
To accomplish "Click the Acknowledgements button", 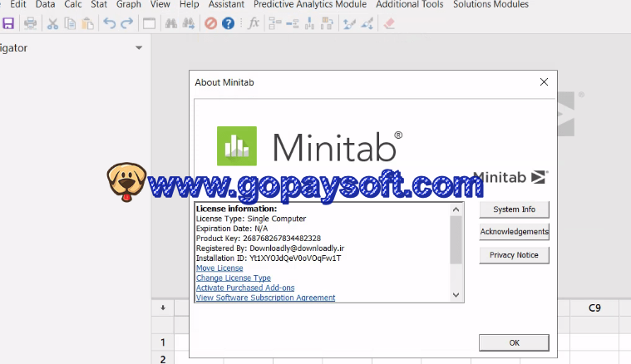I will pyautogui.click(x=514, y=232).
